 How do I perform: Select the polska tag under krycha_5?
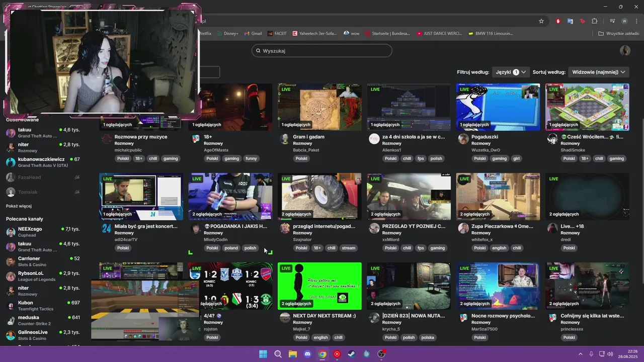point(428,337)
